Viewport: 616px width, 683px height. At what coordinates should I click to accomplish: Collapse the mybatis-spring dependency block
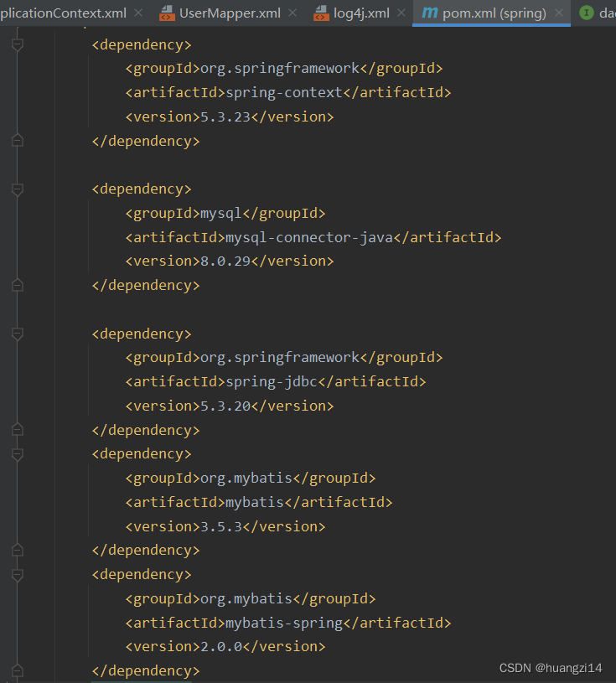(18, 574)
